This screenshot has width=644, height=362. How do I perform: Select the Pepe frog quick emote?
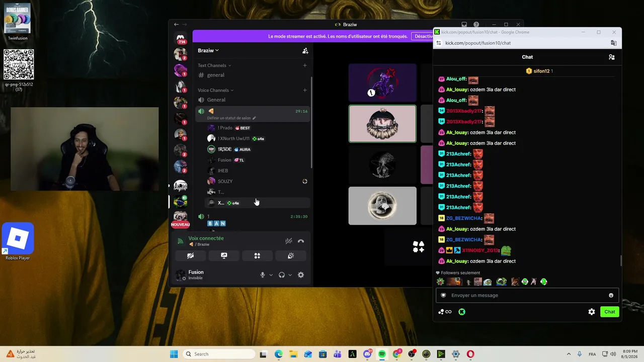501,282
